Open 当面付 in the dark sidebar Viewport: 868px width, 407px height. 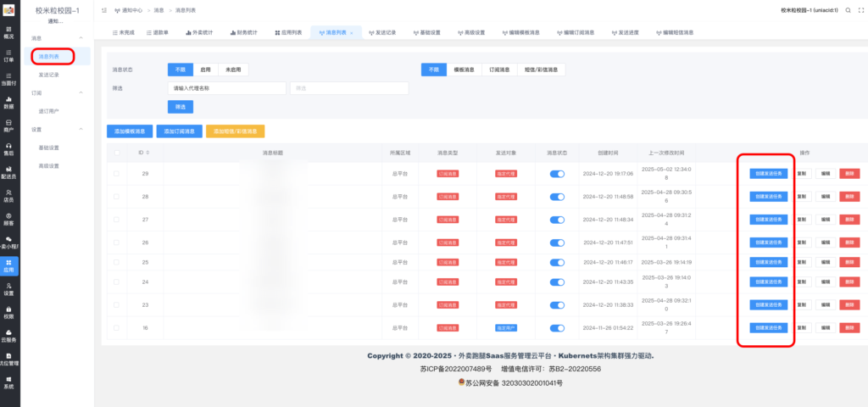pos(8,79)
